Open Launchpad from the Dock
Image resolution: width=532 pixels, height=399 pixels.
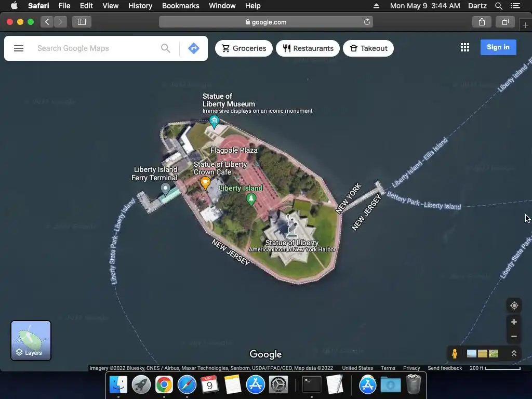[x=141, y=385]
